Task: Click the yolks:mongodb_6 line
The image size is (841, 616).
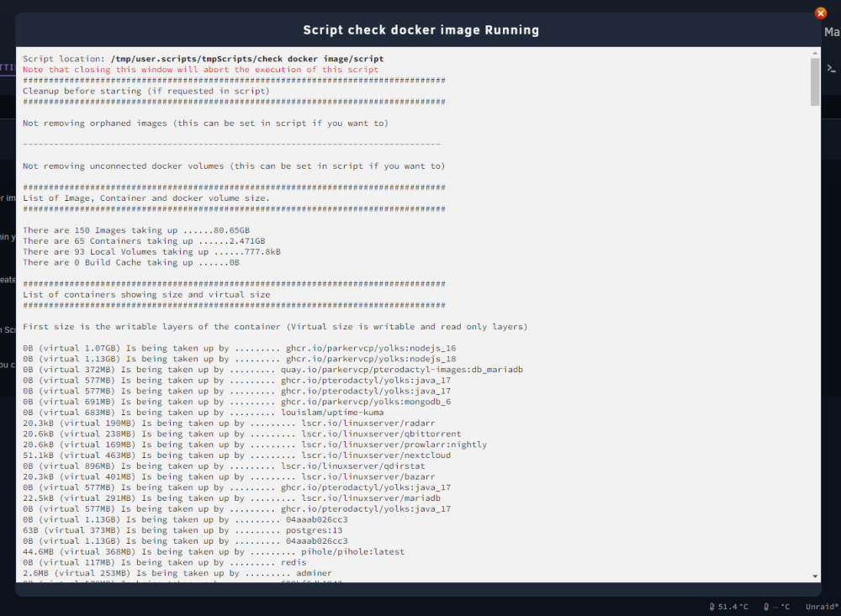Action: pyautogui.click(x=236, y=402)
